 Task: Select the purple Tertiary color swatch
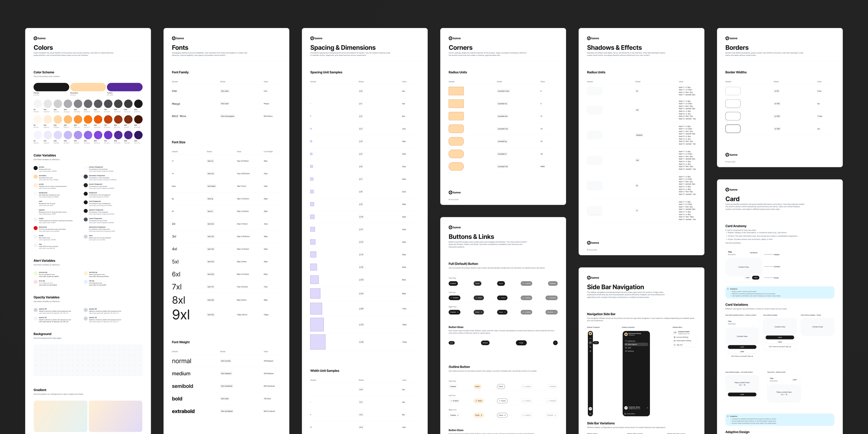click(125, 87)
